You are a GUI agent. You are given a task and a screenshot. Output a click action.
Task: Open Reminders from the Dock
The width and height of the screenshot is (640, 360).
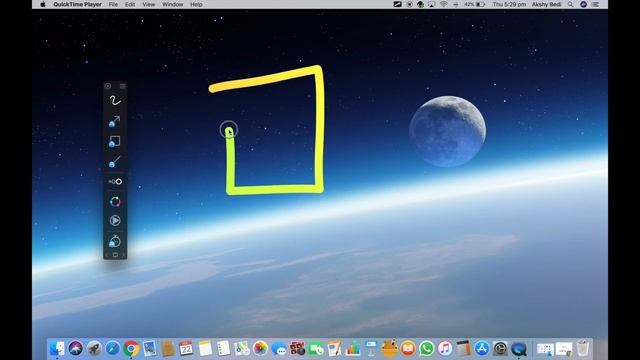point(223,349)
